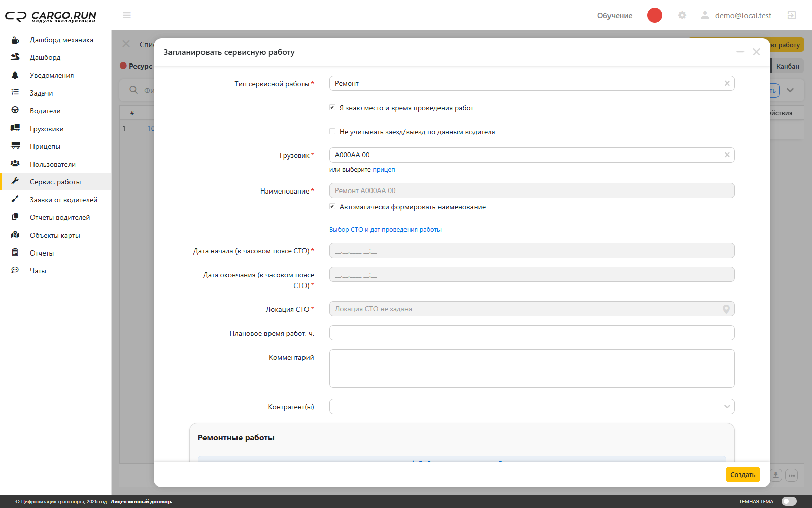The width and height of the screenshot is (812, 508).
Task: Uncheck Я знаю место и время проведения работ
Action: [332, 108]
